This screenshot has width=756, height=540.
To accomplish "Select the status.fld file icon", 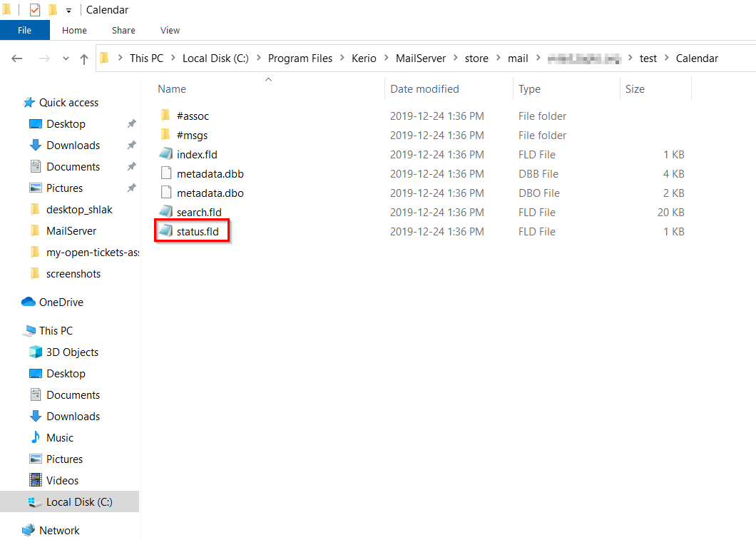I will point(165,231).
